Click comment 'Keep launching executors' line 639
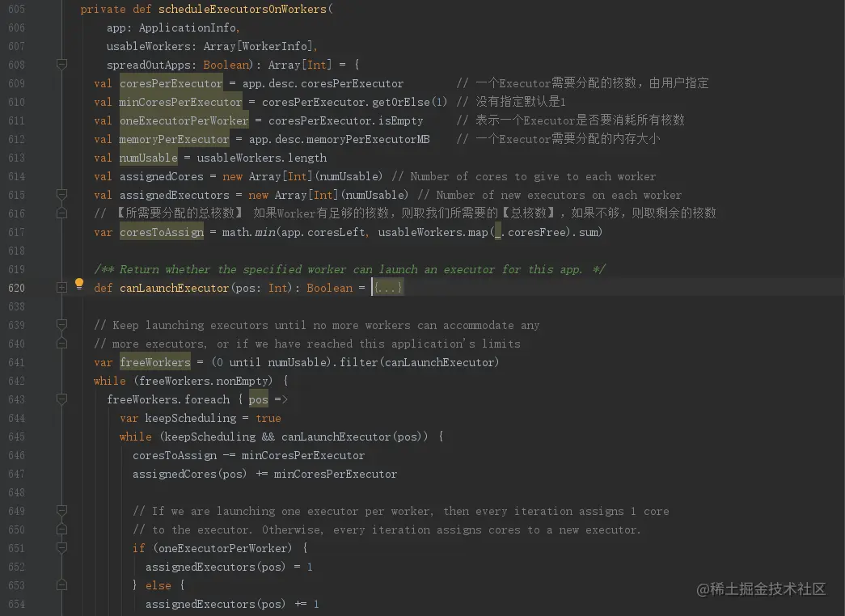 (317, 325)
